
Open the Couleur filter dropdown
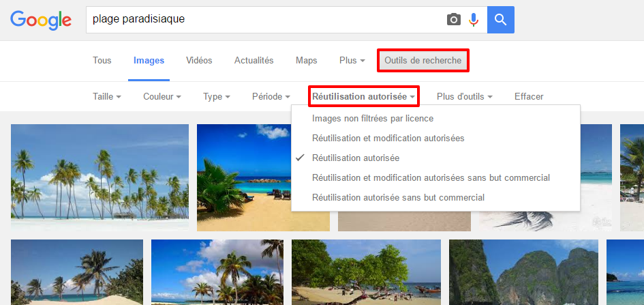[162, 97]
